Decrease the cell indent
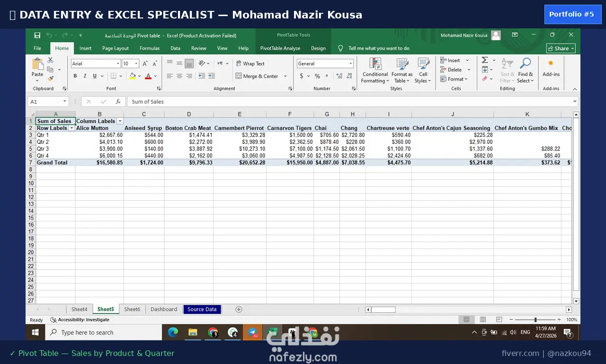Screen dimensions: 606x364 click(x=202, y=76)
